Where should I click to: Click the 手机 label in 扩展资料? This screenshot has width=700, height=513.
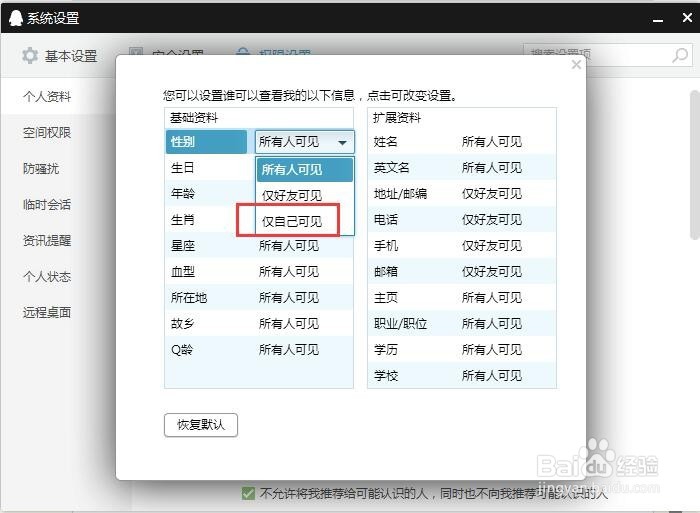[386, 246]
